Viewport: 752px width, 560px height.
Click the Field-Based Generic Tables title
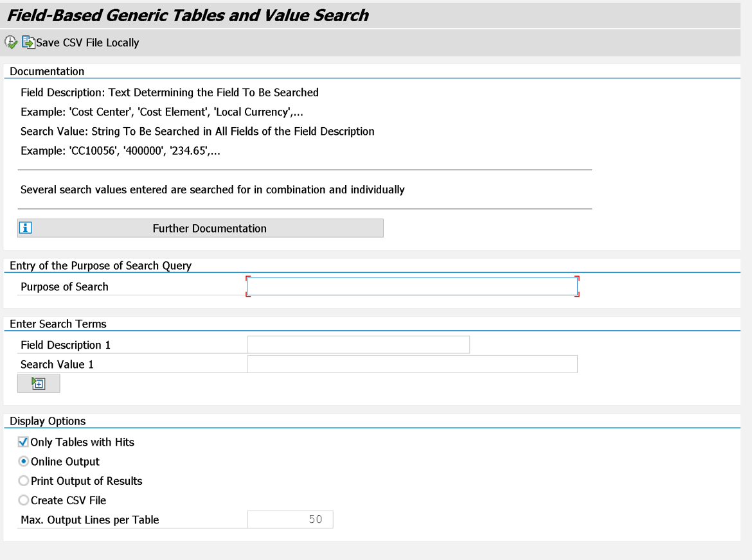click(x=188, y=15)
